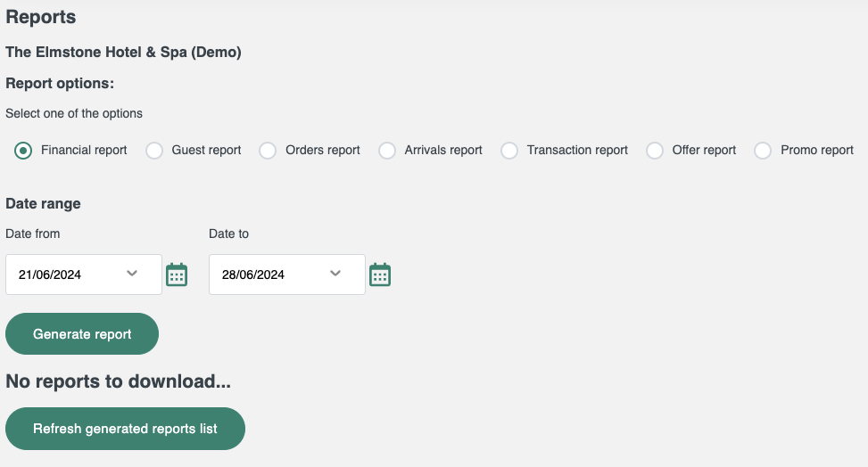The width and height of the screenshot is (868, 467).
Task: Click the 21/06/2024 date field
Action: tap(84, 274)
